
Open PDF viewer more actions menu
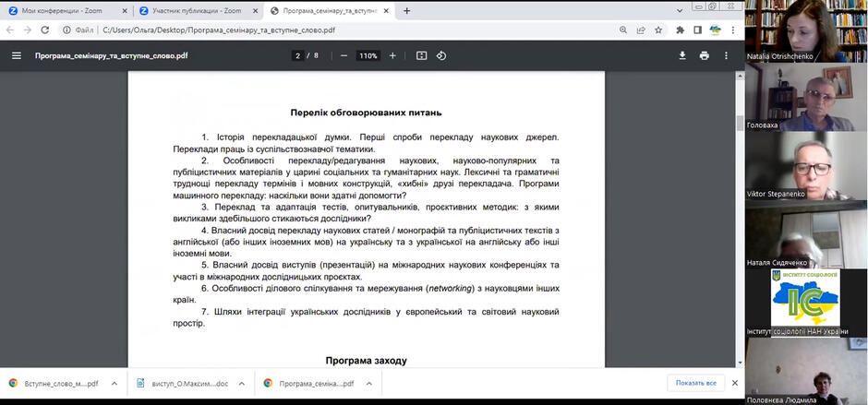[726, 56]
